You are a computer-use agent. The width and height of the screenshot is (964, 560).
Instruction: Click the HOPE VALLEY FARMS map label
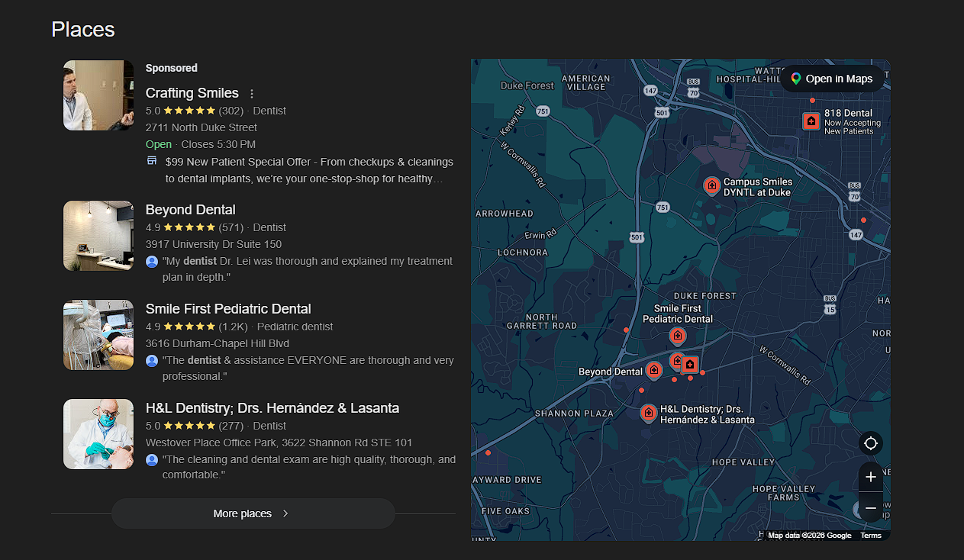tap(785, 493)
